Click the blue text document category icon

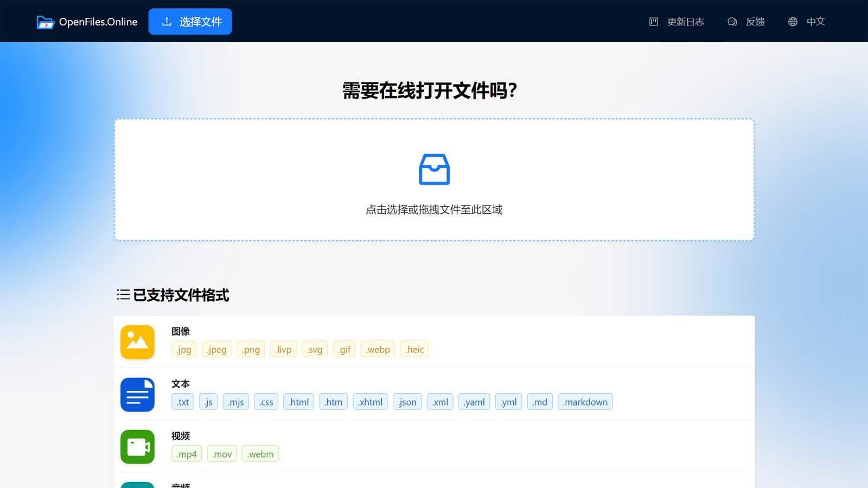coord(138,395)
